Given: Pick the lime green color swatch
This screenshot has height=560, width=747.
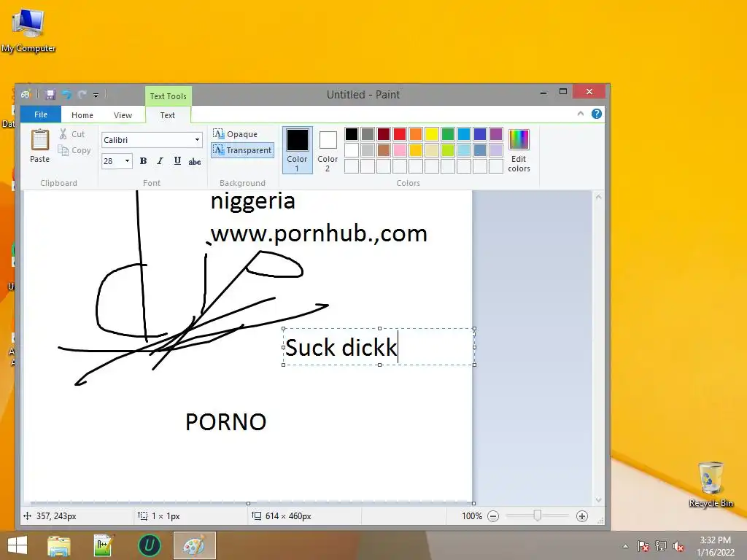Looking at the screenshot, I should tap(448, 150).
